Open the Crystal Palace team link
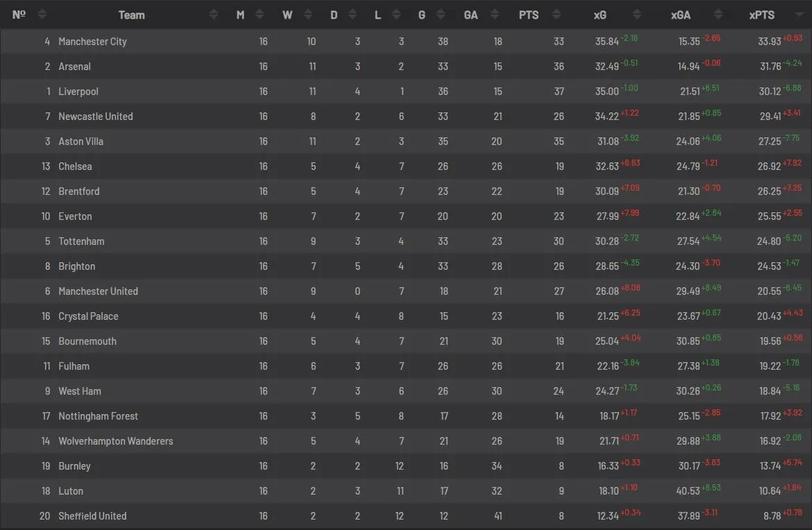Image resolution: width=812 pixels, height=530 pixels. [x=88, y=316]
